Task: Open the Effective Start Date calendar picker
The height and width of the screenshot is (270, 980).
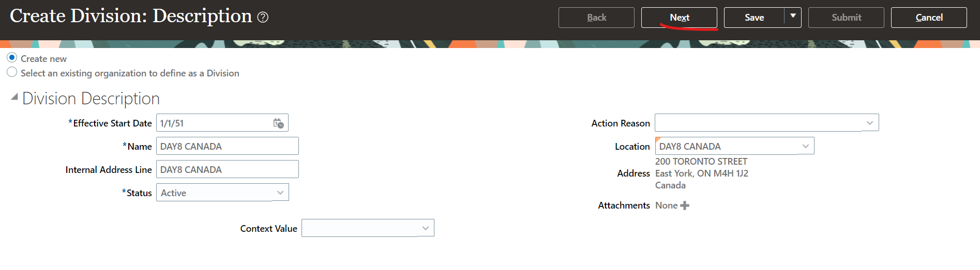Action: [x=278, y=123]
